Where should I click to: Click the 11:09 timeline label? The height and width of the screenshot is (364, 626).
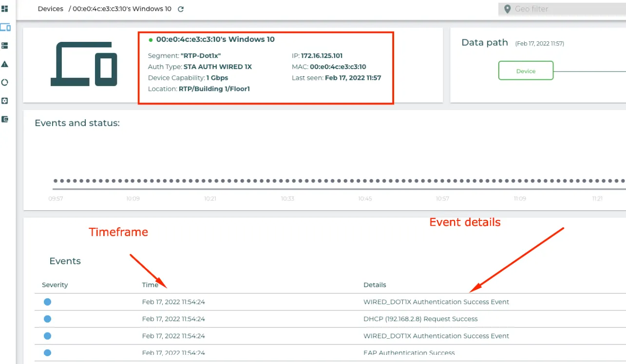click(x=520, y=199)
